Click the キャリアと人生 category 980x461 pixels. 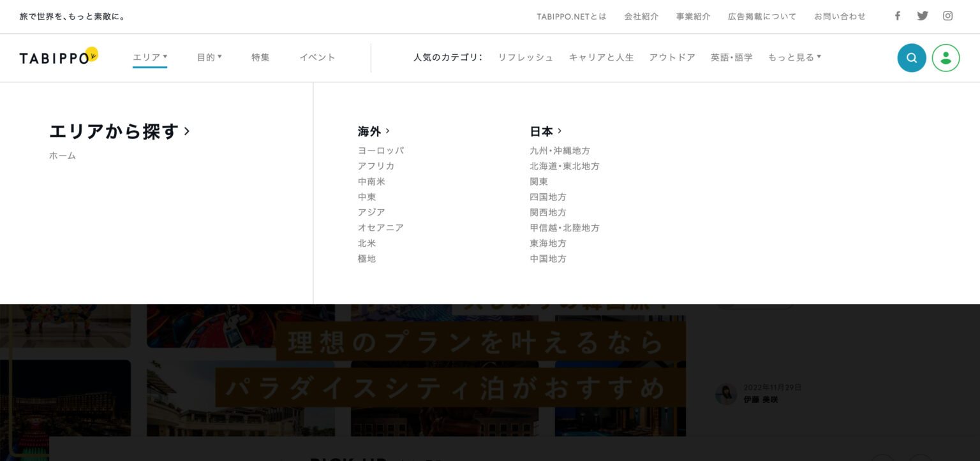[600, 57]
